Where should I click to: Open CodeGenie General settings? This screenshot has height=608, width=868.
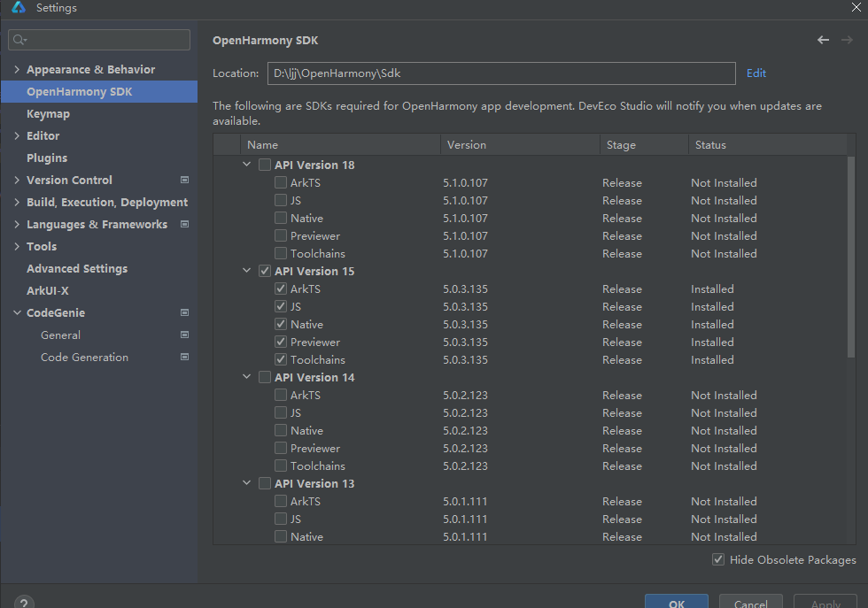click(x=60, y=335)
